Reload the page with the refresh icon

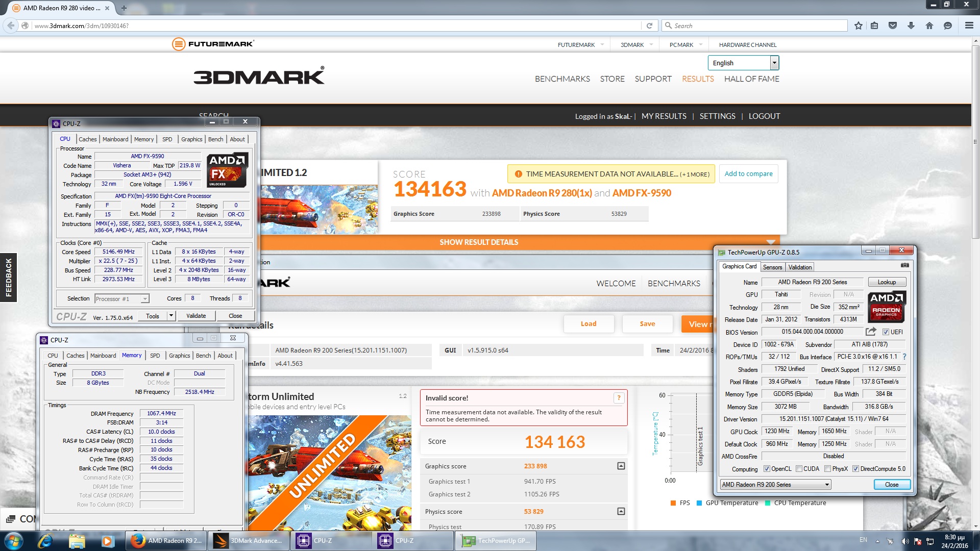[x=649, y=26]
